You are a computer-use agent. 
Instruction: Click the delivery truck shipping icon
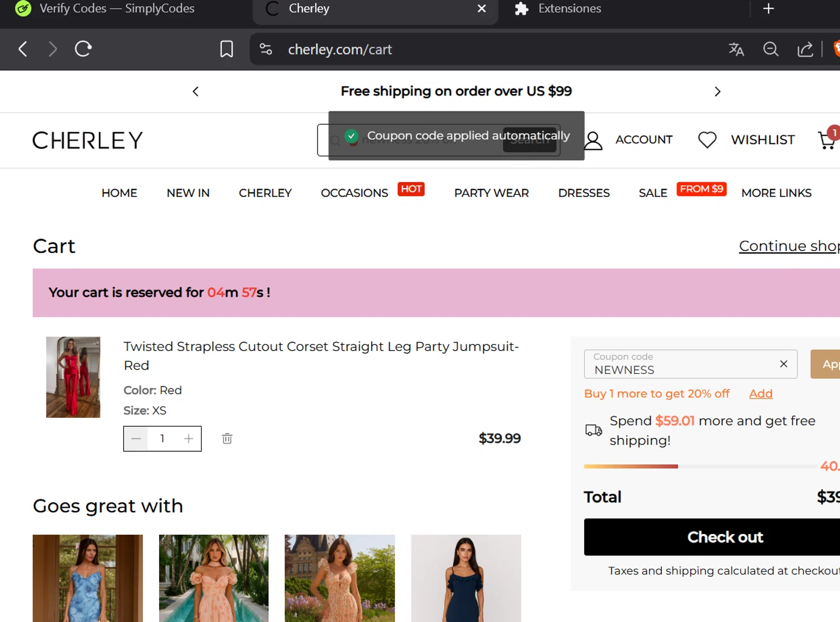[x=594, y=430]
